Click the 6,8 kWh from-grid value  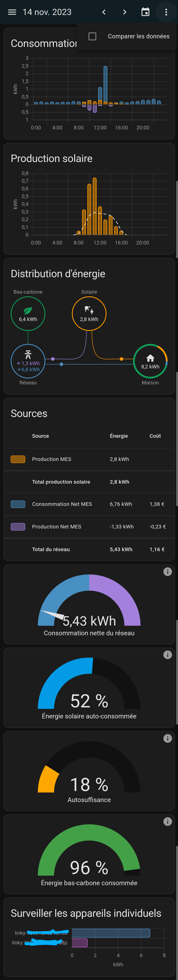[x=28, y=369]
